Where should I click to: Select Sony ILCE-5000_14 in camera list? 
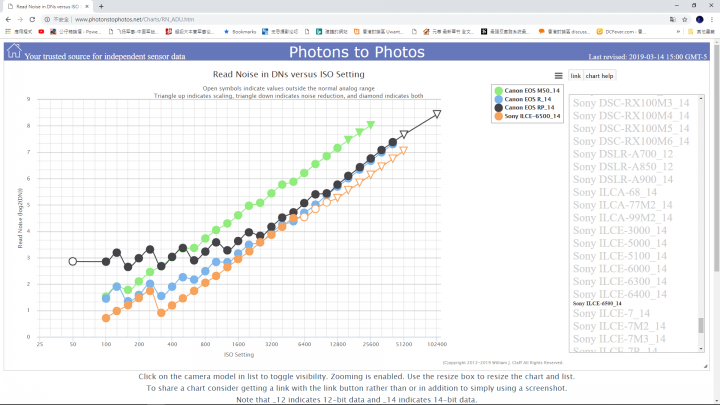tap(618, 243)
